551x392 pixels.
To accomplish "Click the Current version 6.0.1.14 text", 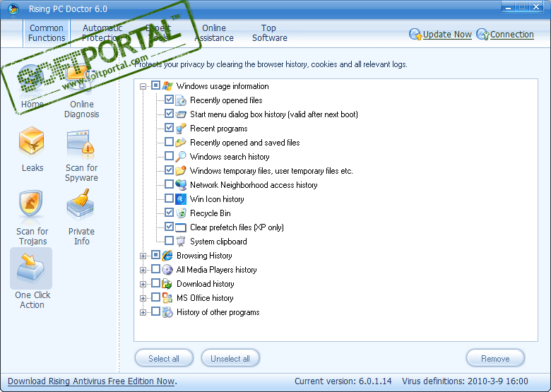I will click(x=343, y=381).
